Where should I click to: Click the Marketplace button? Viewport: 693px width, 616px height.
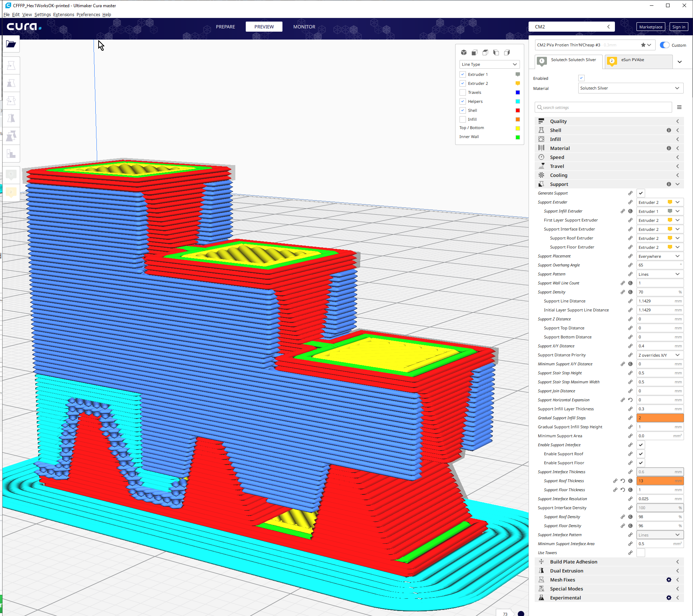tap(651, 27)
